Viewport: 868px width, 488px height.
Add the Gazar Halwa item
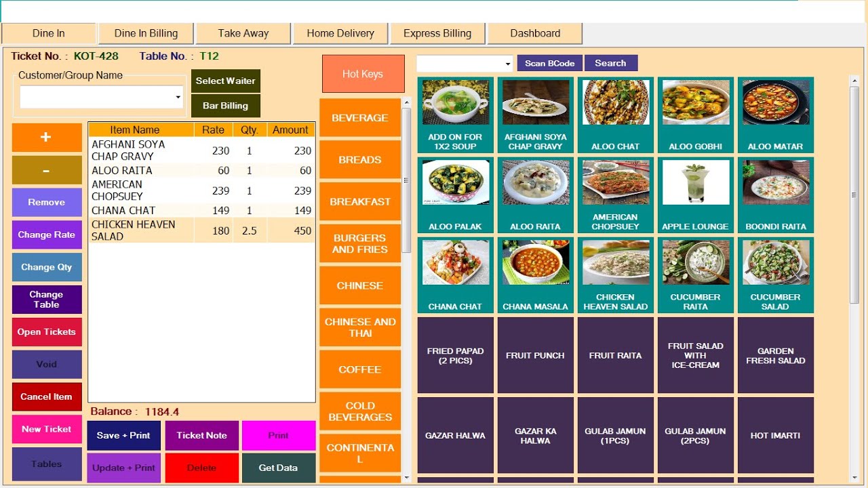455,435
